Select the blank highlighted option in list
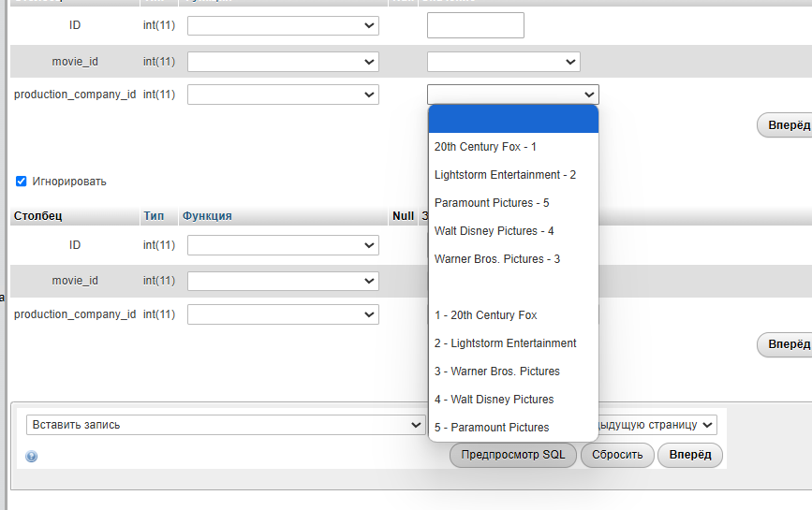Viewport: 812px width, 510px height. point(514,119)
